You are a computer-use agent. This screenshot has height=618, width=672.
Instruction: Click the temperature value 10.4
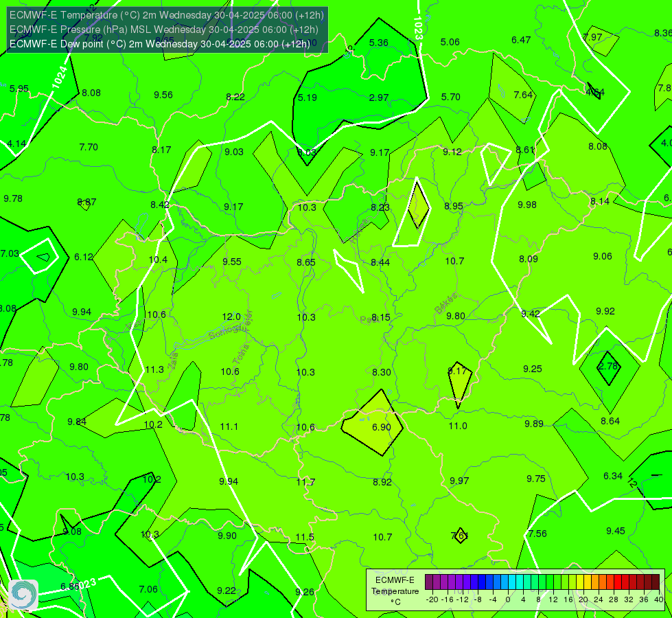click(x=158, y=260)
